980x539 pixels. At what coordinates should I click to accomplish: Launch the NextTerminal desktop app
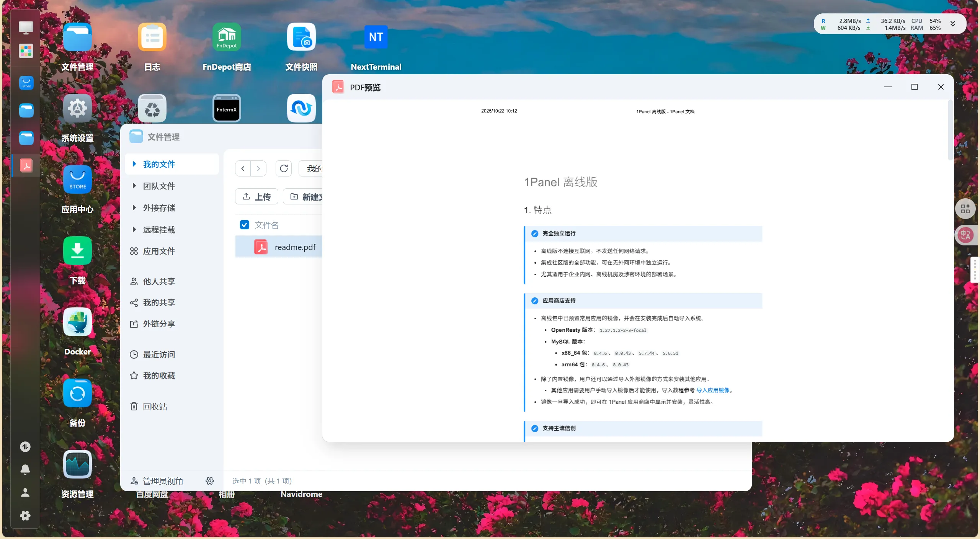pos(376,38)
